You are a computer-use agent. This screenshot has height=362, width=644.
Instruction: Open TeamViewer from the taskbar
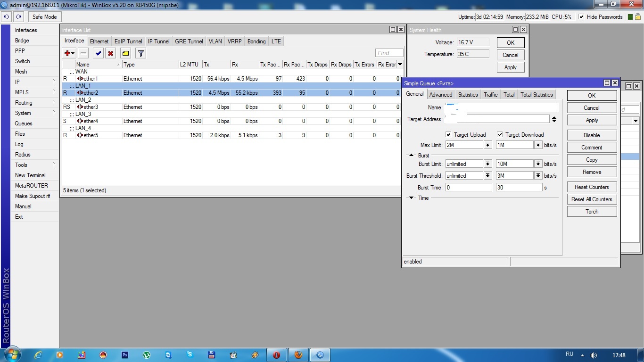coord(168,355)
